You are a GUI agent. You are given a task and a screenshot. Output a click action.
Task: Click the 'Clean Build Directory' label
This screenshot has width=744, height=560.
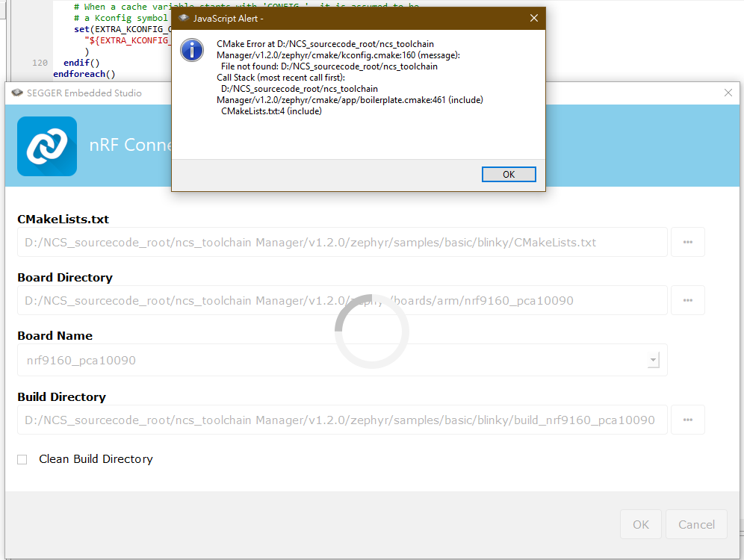tap(96, 459)
